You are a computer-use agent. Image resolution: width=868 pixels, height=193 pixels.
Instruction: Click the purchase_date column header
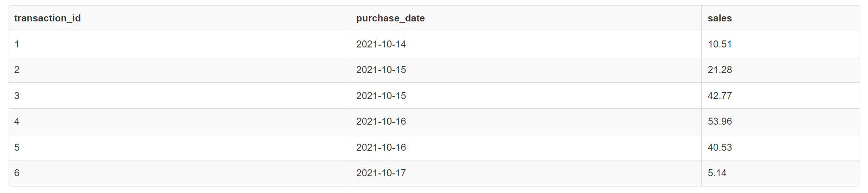tap(390, 18)
